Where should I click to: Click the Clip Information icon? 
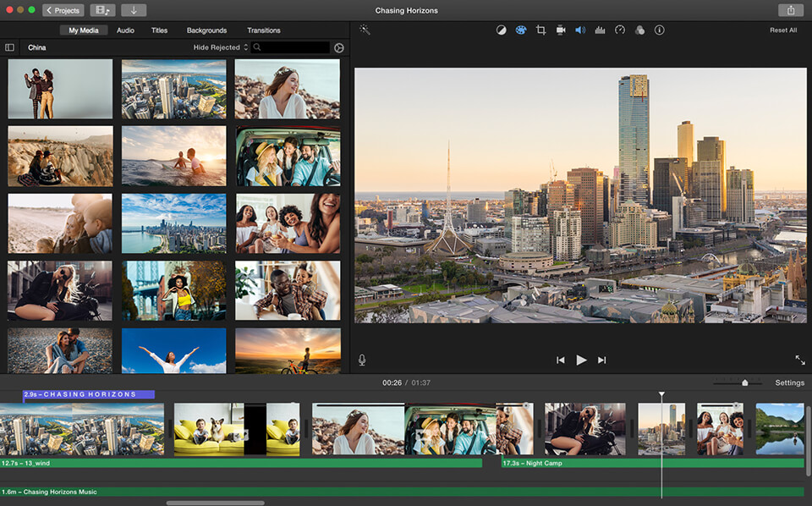coord(661,30)
